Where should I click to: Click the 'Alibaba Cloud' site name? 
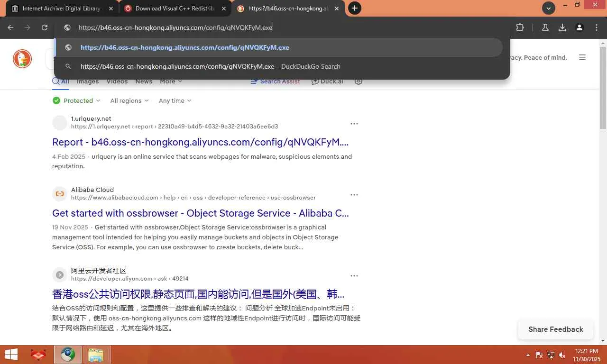coord(92,190)
